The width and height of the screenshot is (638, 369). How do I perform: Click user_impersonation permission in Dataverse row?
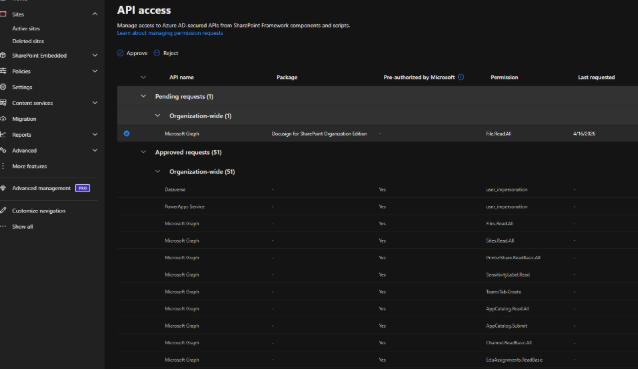pos(507,190)
